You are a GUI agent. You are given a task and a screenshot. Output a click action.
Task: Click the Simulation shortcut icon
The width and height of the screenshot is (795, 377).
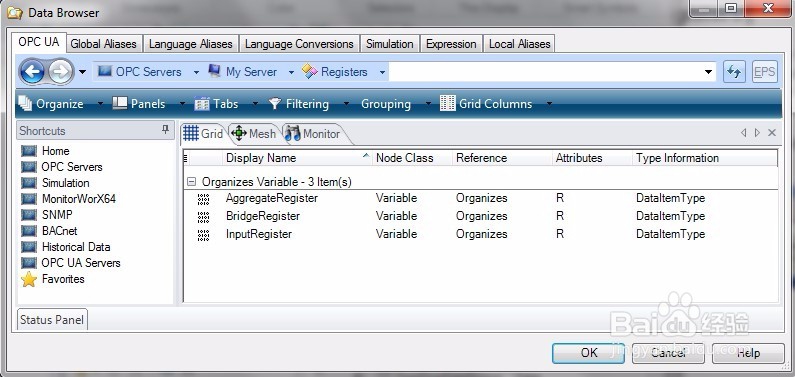point(29,183)
